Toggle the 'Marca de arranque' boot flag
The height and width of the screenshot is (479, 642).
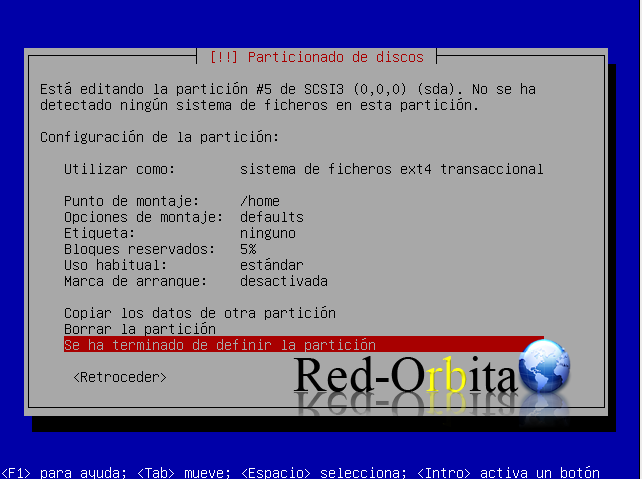[x=135, y=281]
